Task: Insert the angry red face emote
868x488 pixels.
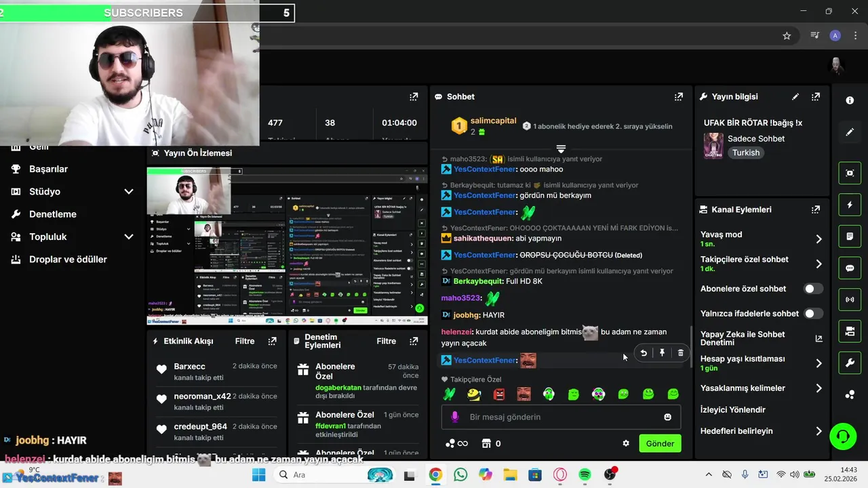Action: click(499, 394)
